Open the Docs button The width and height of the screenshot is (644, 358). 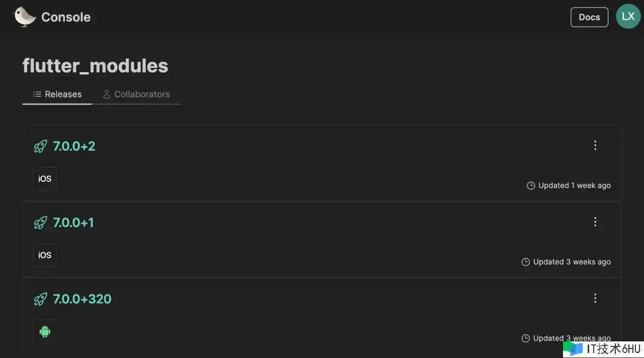[x=589, y=17]
